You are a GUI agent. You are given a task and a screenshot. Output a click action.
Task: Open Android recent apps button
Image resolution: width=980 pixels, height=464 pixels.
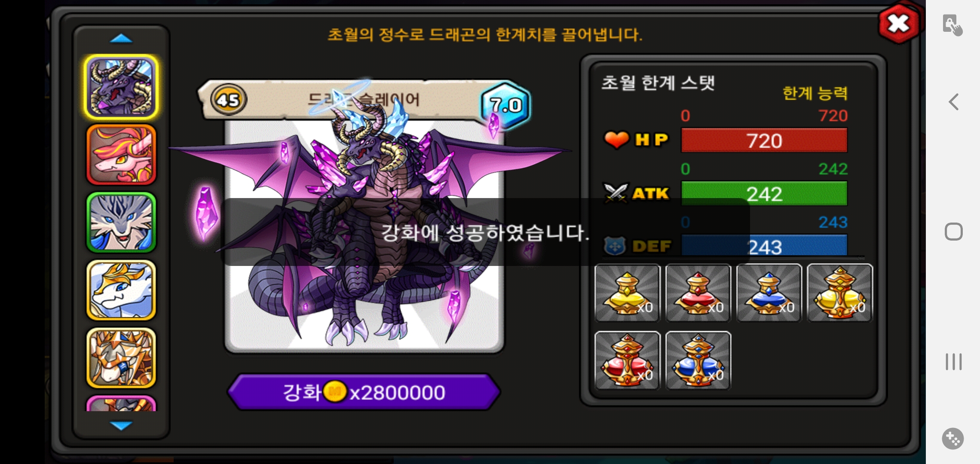pos(953,362)
